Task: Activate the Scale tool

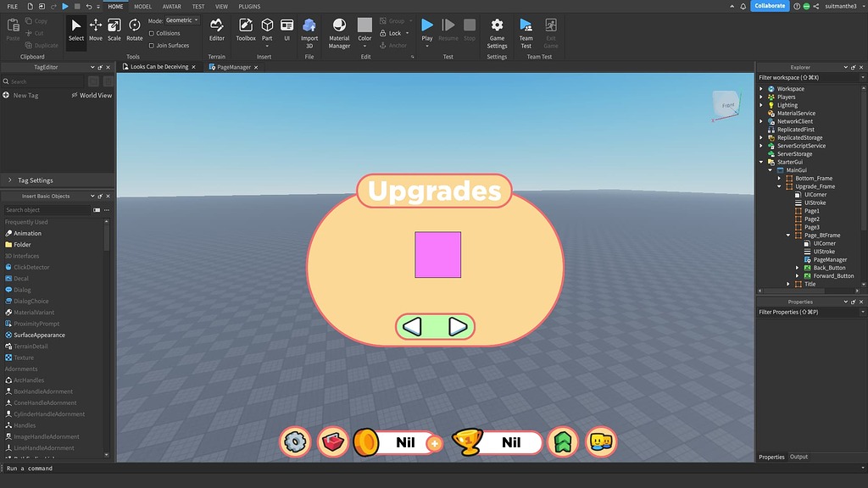Action: (x=114, y=29)
